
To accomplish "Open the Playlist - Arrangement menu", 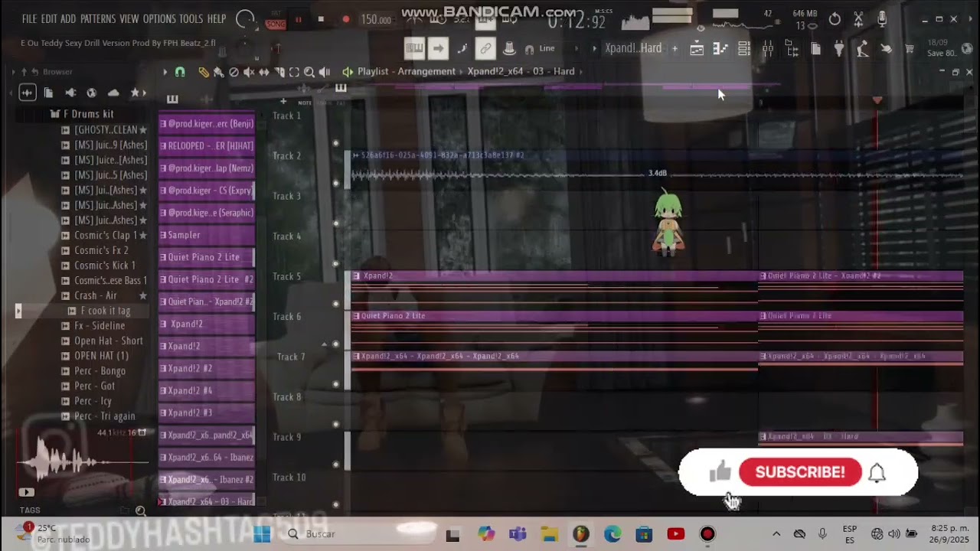I will click(406, 71).
